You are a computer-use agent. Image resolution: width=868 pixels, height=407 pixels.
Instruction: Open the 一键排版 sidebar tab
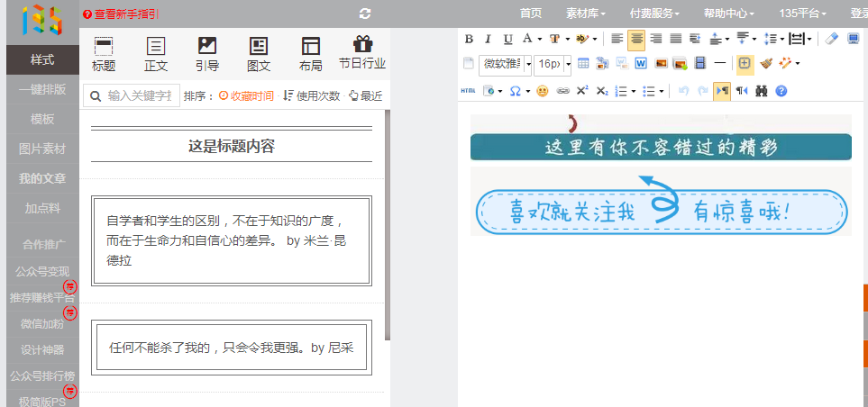42,89
